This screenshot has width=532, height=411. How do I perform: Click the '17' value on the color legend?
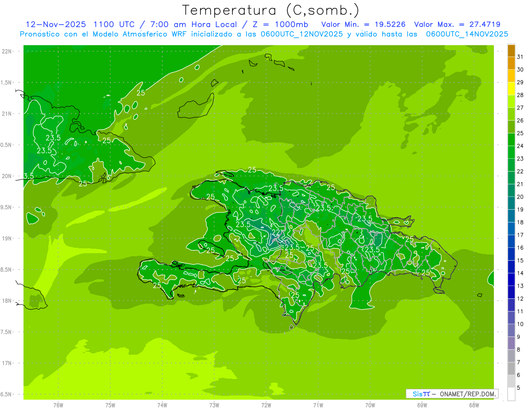click(520, 235)
